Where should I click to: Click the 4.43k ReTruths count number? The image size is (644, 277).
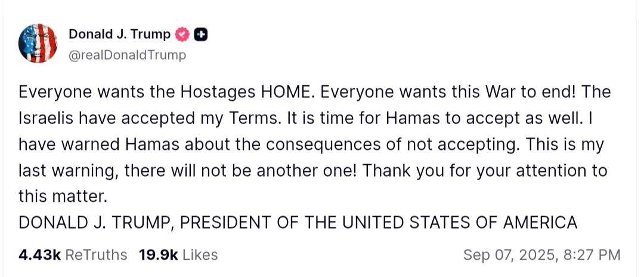(x=40, y=255)
